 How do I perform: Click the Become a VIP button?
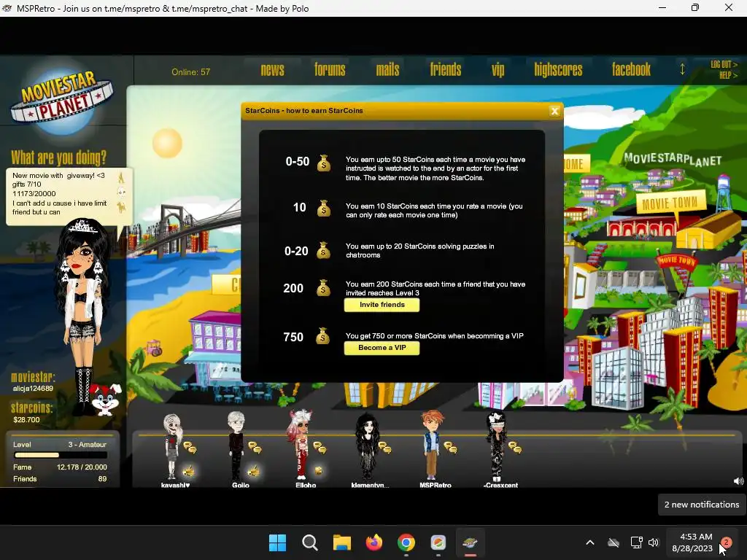click(x=382, y=348)
